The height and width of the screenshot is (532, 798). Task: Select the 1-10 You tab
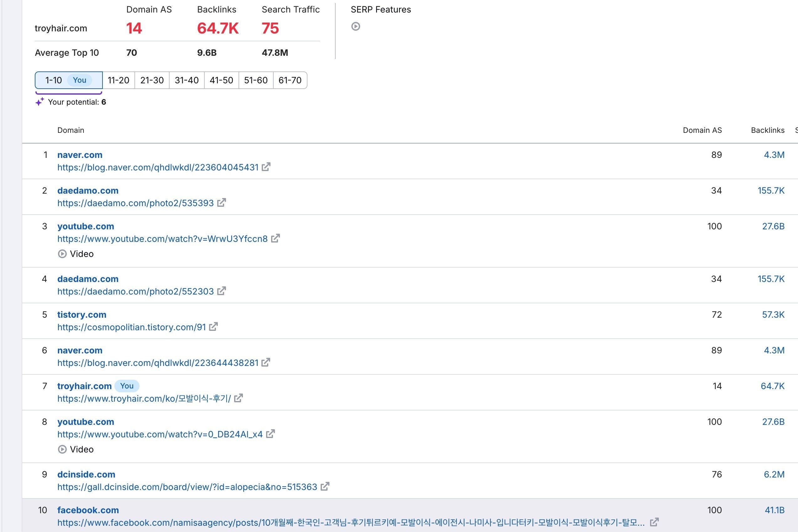tap(69, 81)
